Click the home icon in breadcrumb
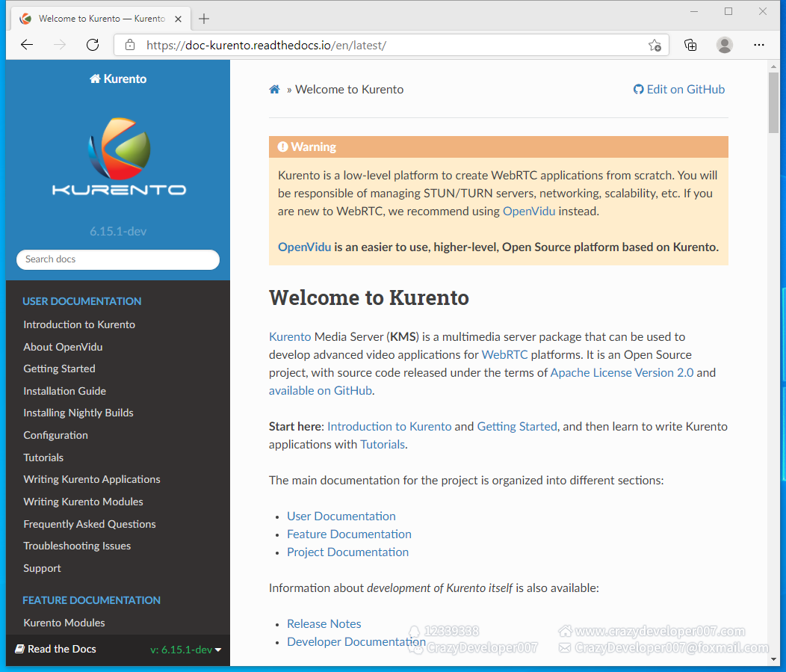Image resolution: width=786 pixels, height=672 pixels. click(274, 90)
